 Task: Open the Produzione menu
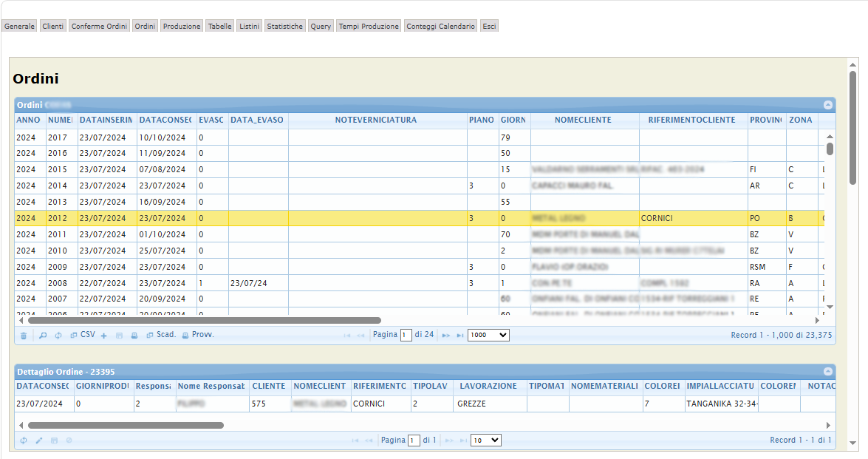point(182,26)
